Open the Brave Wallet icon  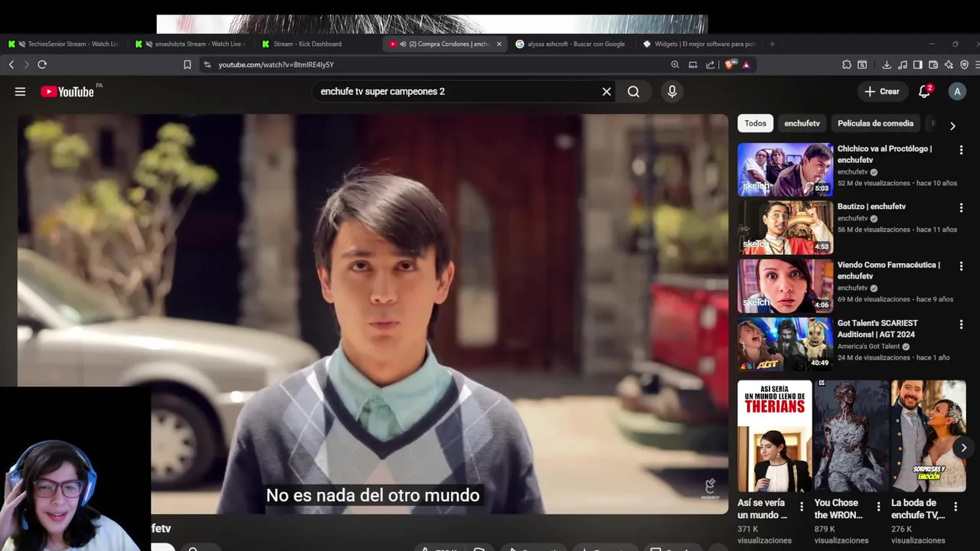pyautogui.click(x=933, y=65)
